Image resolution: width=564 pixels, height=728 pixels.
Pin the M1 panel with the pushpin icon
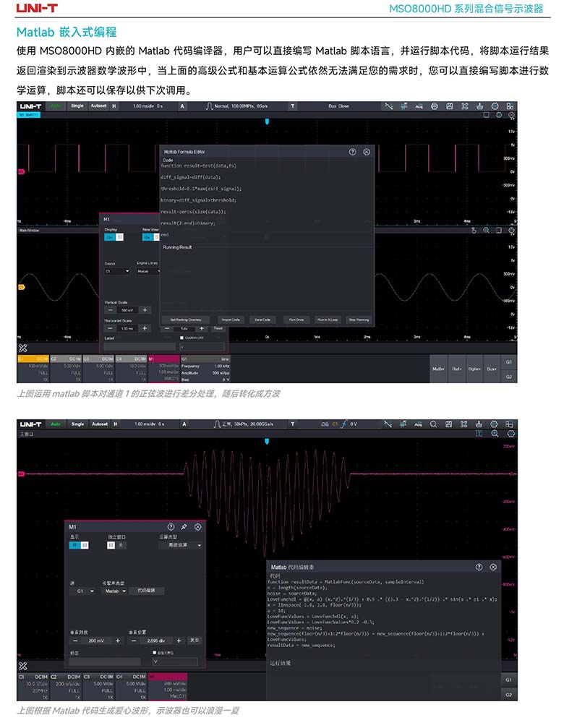[x=184, y=527]
